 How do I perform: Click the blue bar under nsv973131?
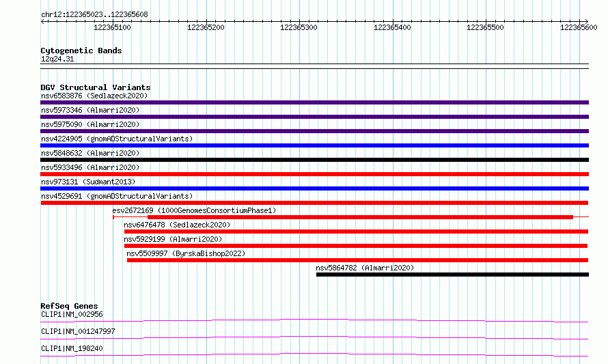click(x=314, y=188)
